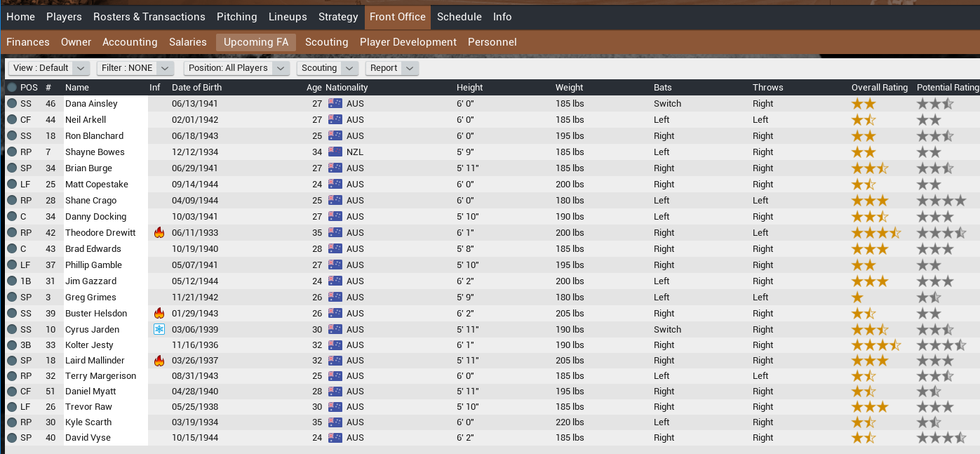980x454 pixels.
Task: Click the Report button
Action: (x=391, y=68)
